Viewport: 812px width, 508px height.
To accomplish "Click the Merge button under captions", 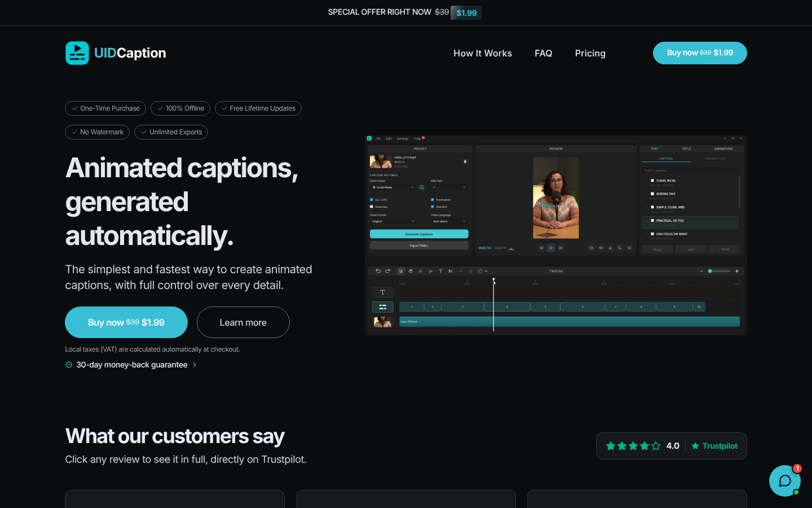I will [657, 249].
